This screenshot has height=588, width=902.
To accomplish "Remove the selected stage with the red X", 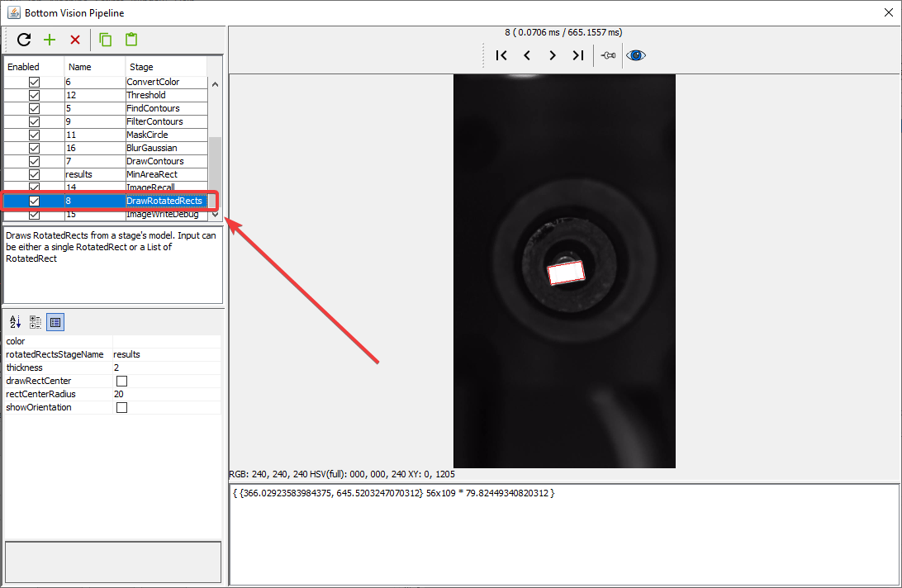I will point(75,40).
